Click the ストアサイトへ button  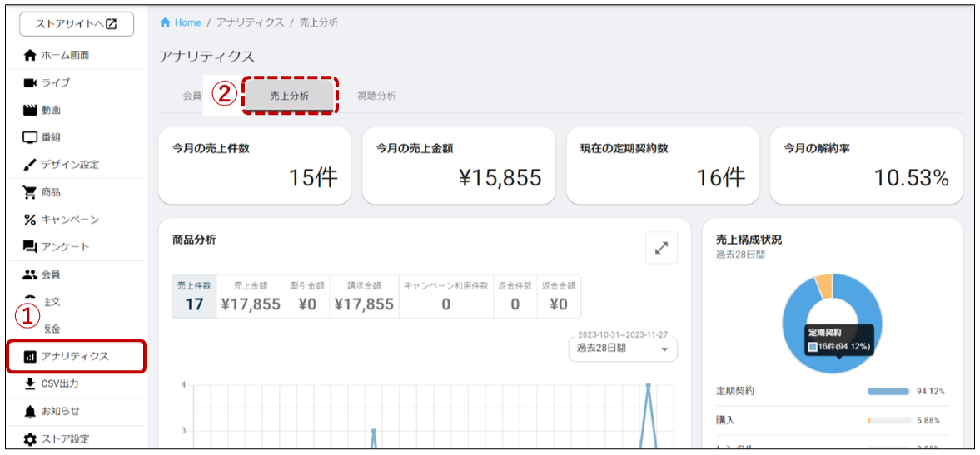click(77, 24)
